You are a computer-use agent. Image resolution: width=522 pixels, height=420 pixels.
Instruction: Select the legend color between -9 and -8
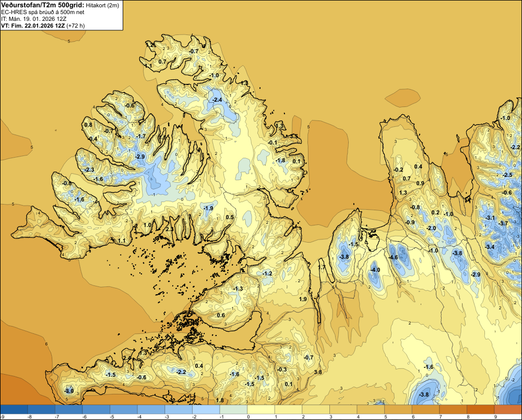[x=14, y=410]
